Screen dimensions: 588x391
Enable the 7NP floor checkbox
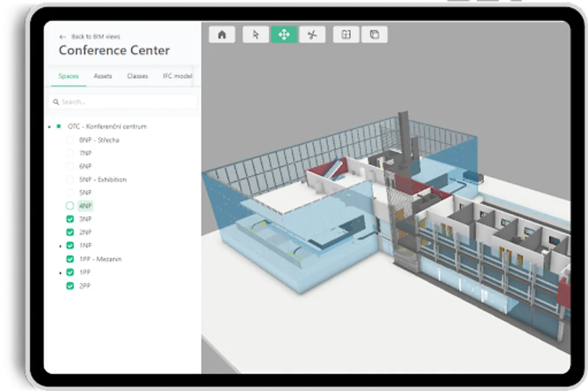click(x=69, y=153)
